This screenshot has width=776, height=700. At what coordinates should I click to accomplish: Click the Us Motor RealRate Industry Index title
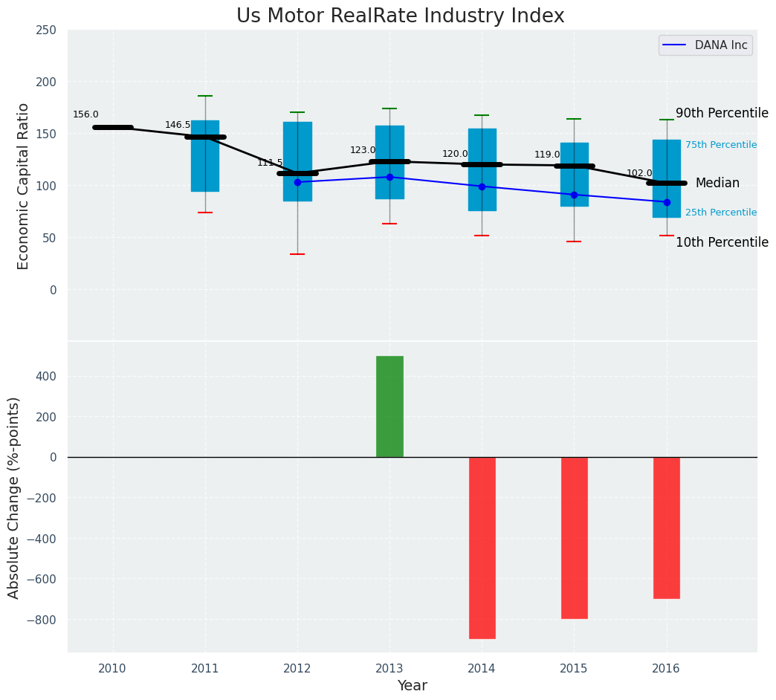400,16
